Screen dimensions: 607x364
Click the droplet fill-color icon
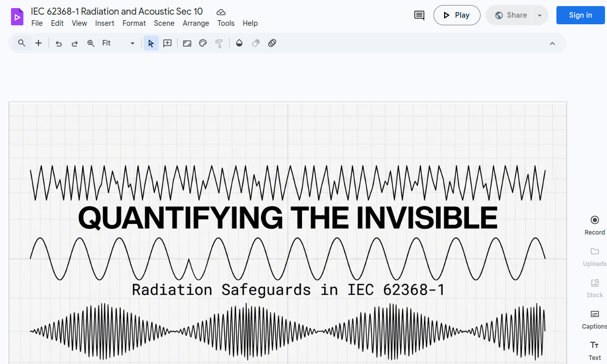click(x=239, y=43)
